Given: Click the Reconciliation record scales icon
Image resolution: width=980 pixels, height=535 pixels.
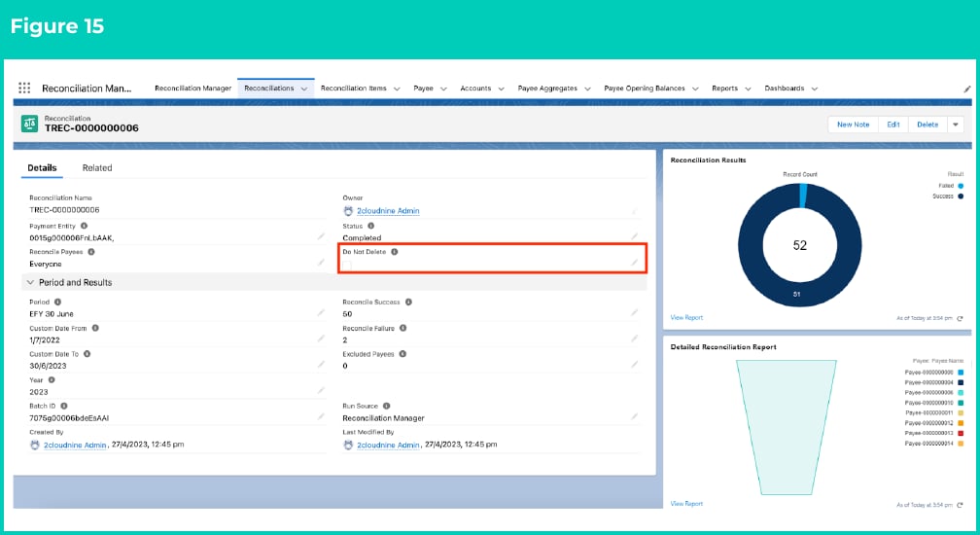Looking at the screenshot, I should tap(29, 124).
